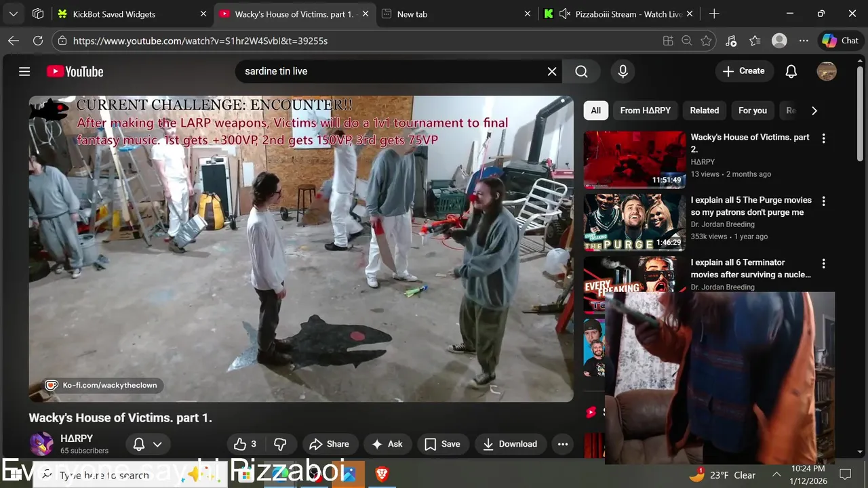Open options for Wacky's House part 2
The width and height of the screenshot is (868, 488).
click(823, 138)
